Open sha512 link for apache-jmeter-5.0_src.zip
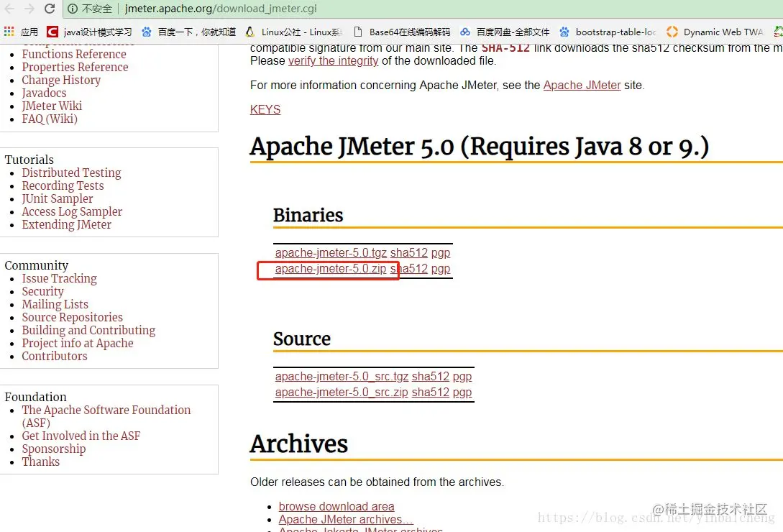 point(431,392)
